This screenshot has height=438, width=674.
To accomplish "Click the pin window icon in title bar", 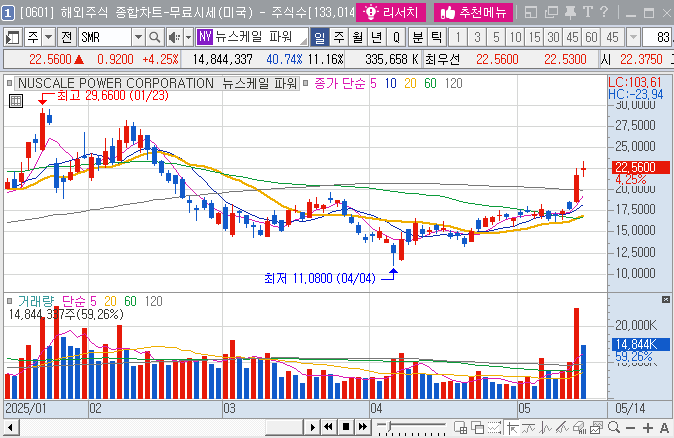I will [570, 12].
